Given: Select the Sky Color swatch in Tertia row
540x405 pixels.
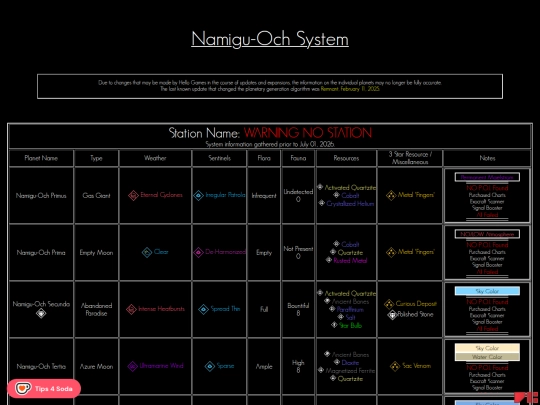Looking at the screenshot, I should [x=487, y=348].
